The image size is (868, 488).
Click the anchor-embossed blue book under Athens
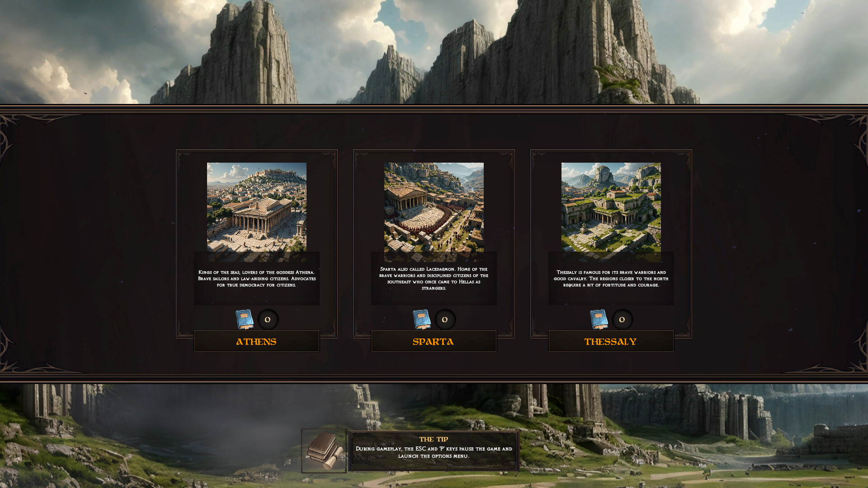245,319
